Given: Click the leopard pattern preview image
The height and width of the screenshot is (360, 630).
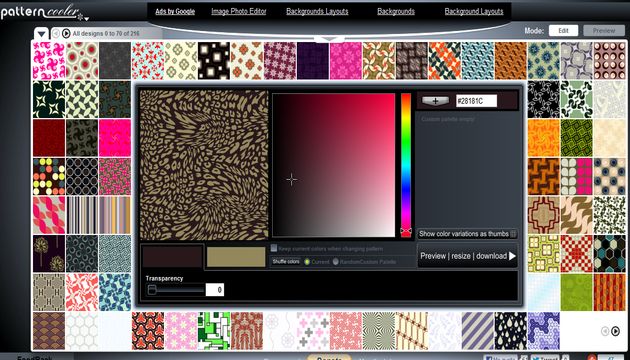Looking at the screenshot, I should (x=204, y=165).
